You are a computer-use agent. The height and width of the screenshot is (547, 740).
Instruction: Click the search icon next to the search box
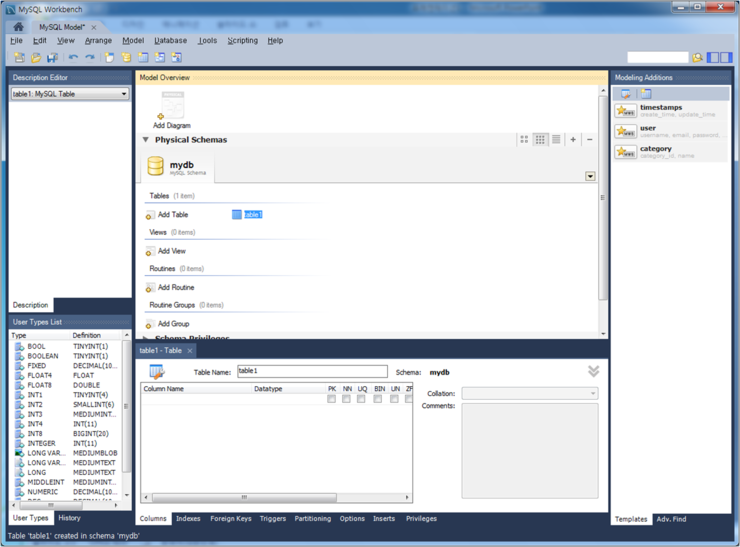[x=698, y=58]
